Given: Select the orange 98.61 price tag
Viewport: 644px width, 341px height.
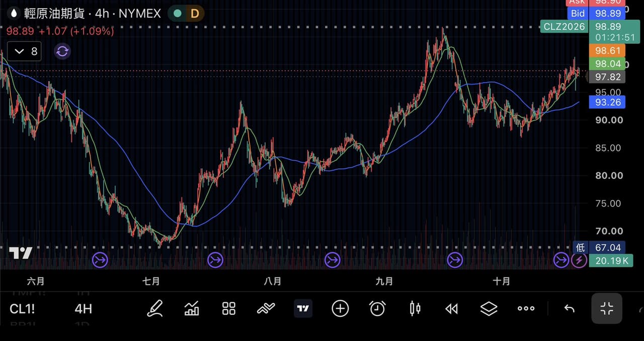Looking at the screenshot, I should click(x=607, y=50).
